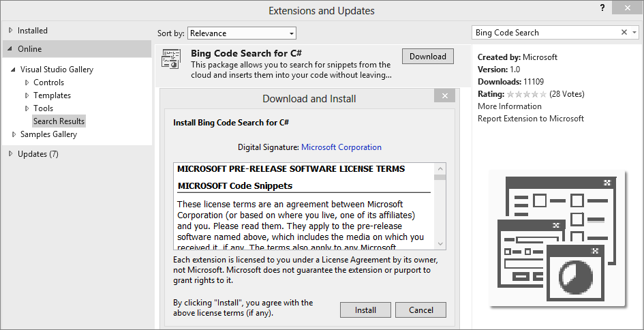Select the Installed section

coord(33,31)
